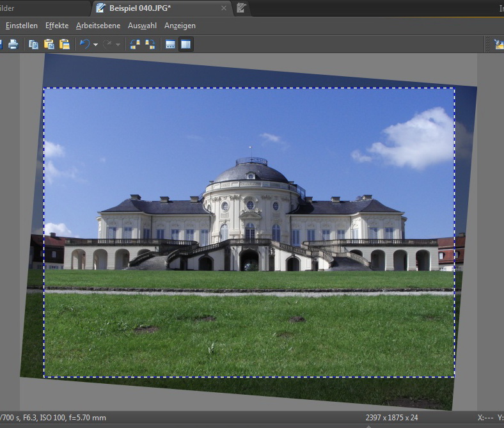Viewport: 504px width, 428px height.
Task: Click the Copy icon in toolbar
Action: coord(33,45)
